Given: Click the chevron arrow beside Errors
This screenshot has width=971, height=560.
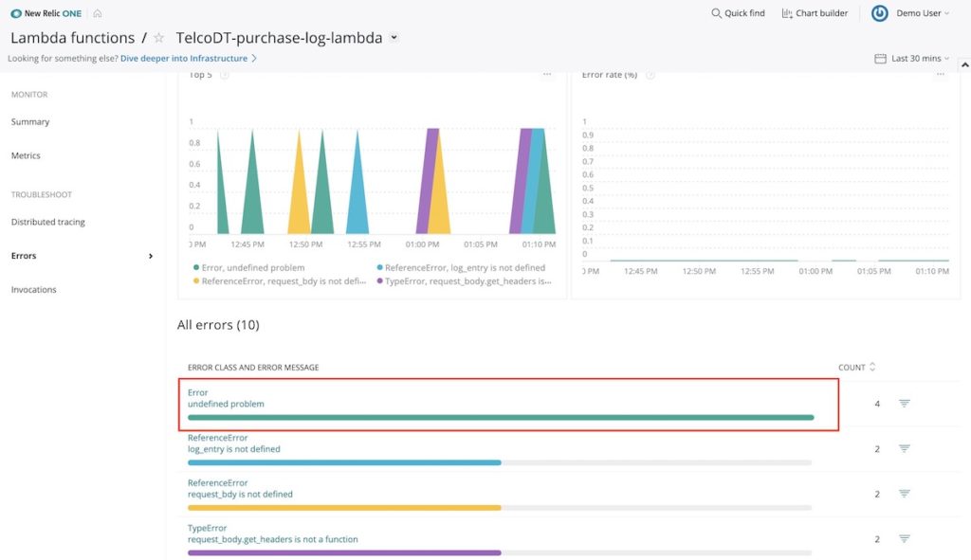Looking at the screenshot, I should (x=151, y=256).
